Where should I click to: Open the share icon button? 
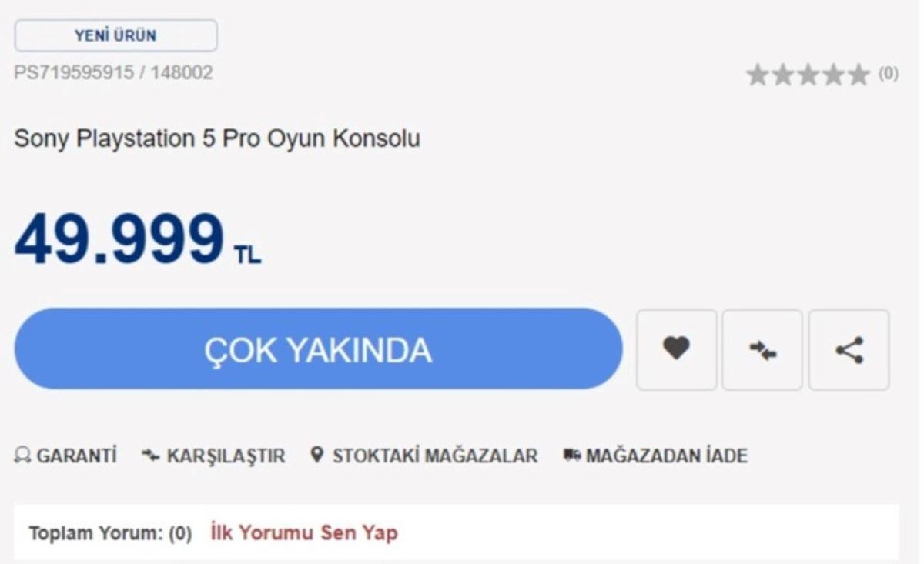pos(849,350)
